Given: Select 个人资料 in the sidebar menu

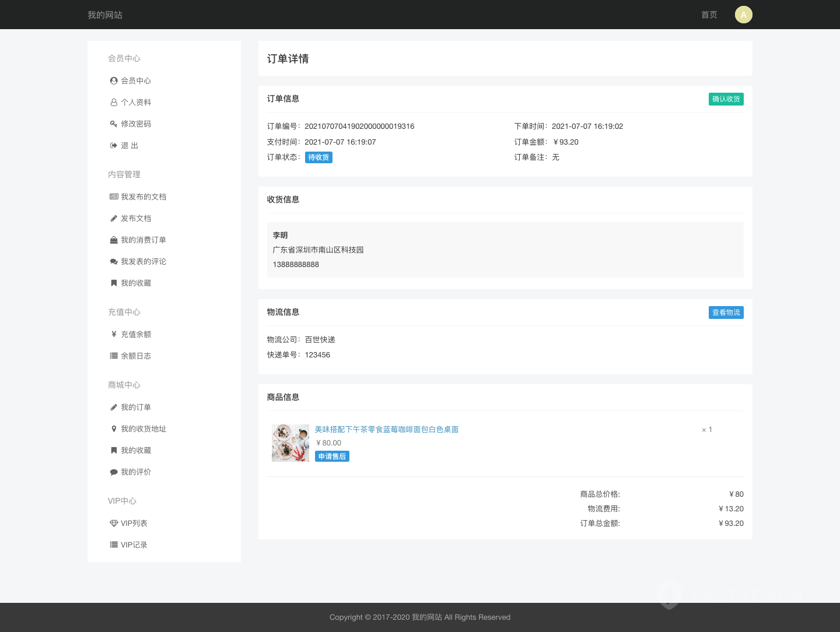Looking at the screenshot, I should coord(135,102).
